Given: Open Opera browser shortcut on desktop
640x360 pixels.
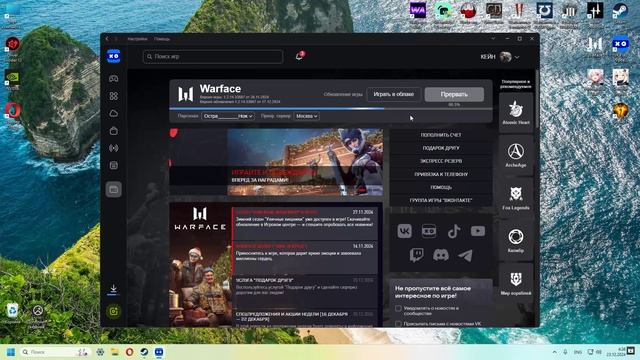Looking at the screenshot, I should tap(13, 110).
